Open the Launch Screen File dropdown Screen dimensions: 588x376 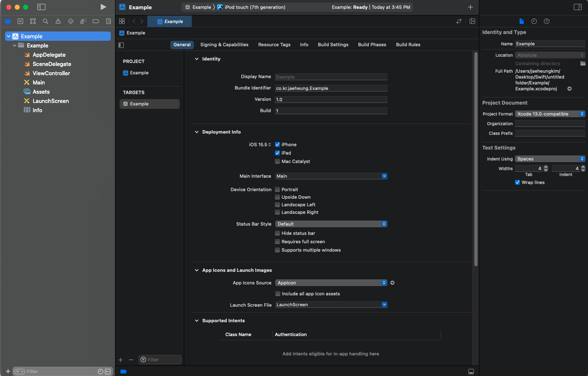click(331, 305)
